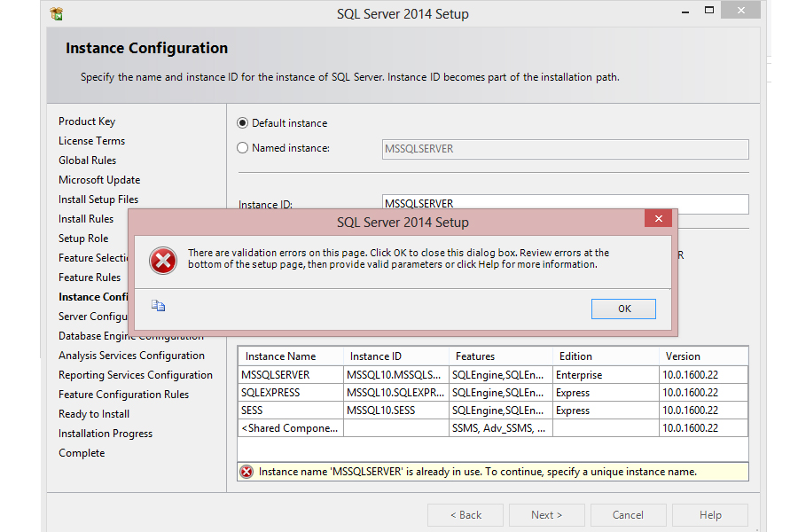Screen dimensions: 798x532
Task: Click the Instance ID input field
Action: 566,204
